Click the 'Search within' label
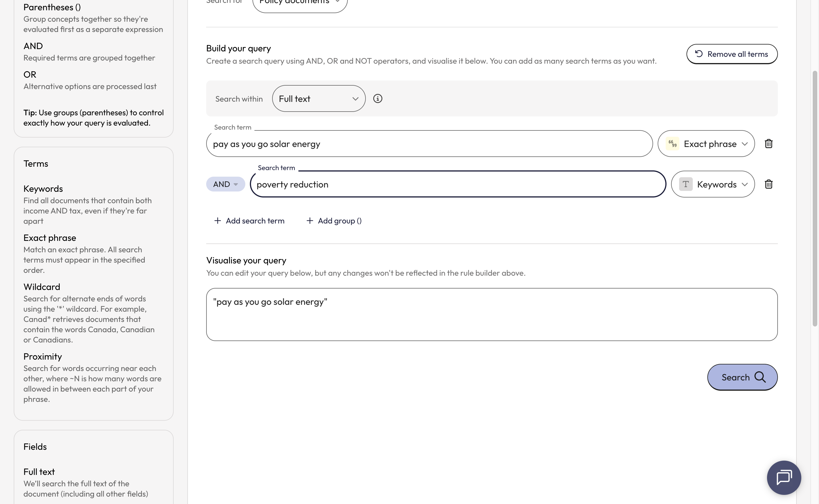Viewport: 819px width, 504px height. [239, 99]
